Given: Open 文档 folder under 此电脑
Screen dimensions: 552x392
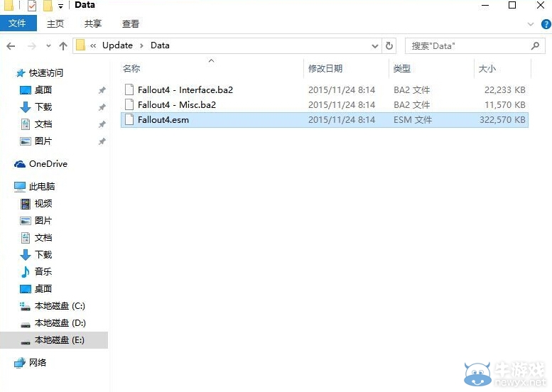Looking at the screenshot, I should [x=43, y=237].
